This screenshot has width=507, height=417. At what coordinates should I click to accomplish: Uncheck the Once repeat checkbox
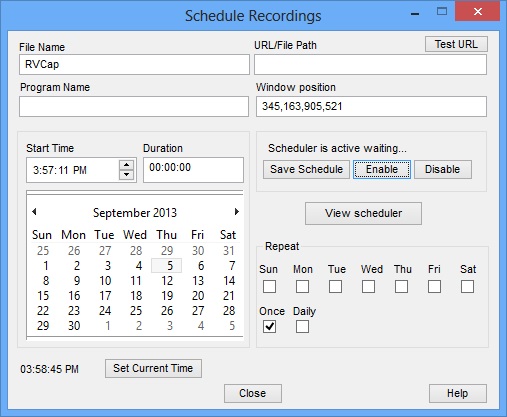click(x=269, y=326)
